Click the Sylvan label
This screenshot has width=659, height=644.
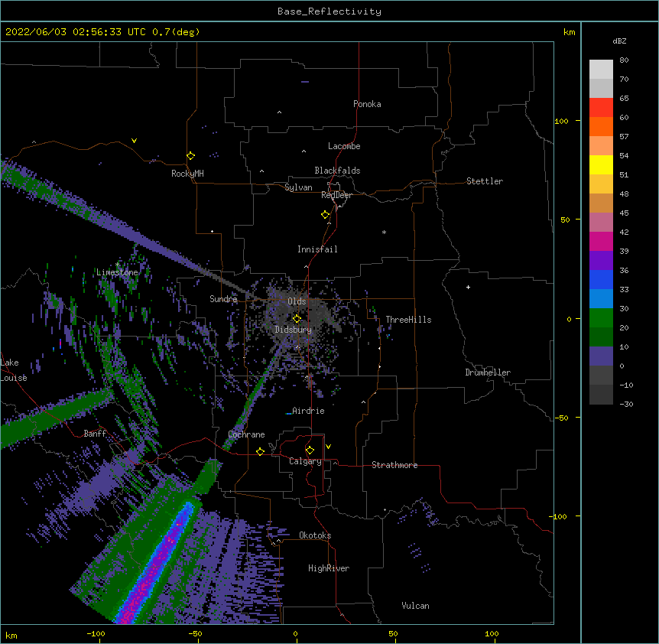298,187
